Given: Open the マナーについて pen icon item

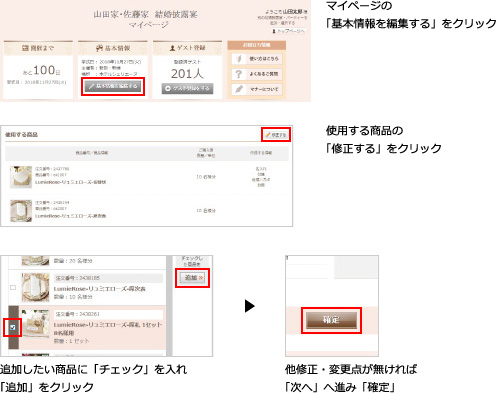Looking at the screenshot, I should 257,89.
